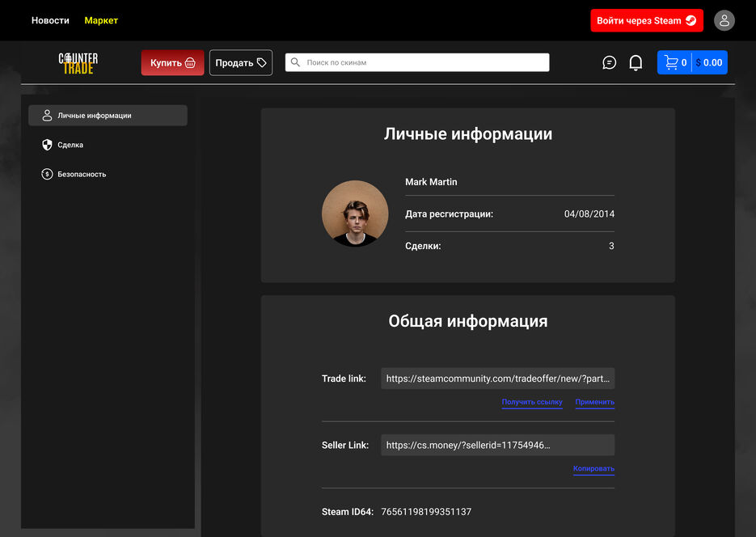Image resolution: width=756 pixels, height=537 pixels.
Task: Click the Дата регистрации label
Action: coord(449,214)
